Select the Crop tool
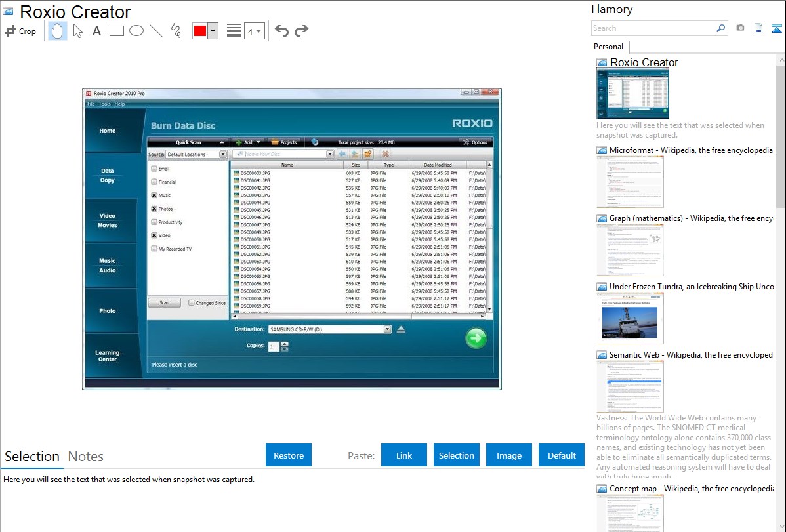This screenshot has height=532, width=786. 20,31
